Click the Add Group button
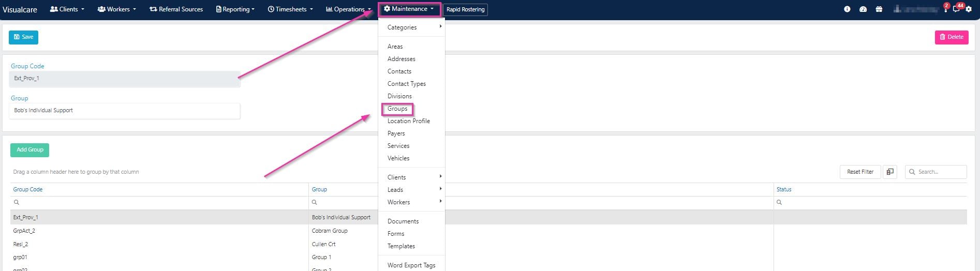The width and height of the screenshot is (980, 271). coord(29,150)
